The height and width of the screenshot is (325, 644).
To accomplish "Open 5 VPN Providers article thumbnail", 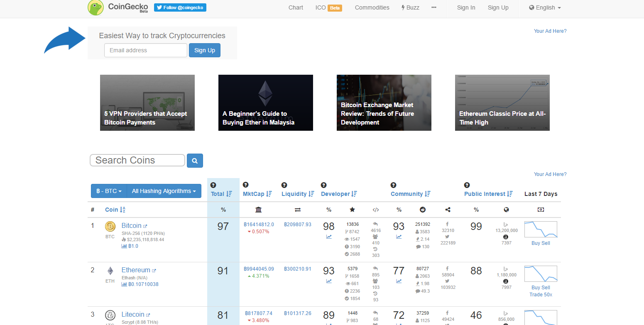I will point(147,103).
